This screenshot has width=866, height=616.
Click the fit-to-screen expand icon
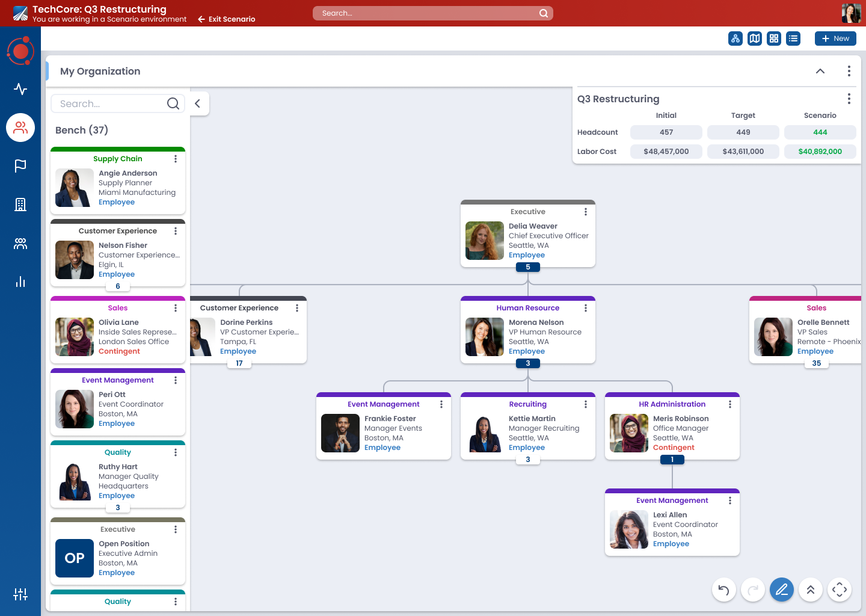840,590
